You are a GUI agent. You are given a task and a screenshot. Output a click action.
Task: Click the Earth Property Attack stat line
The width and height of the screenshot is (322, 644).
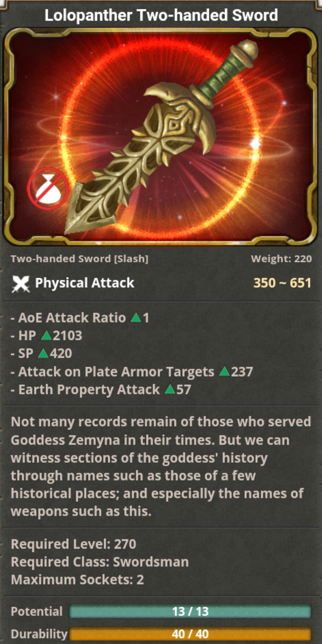tap(101, 389)
